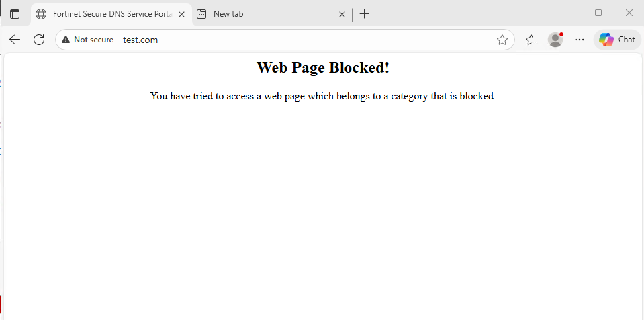Viewport: 644px width, 320px height.
Task: Click the Web Page Blocked! heading
Action: (x=323, y=67)
